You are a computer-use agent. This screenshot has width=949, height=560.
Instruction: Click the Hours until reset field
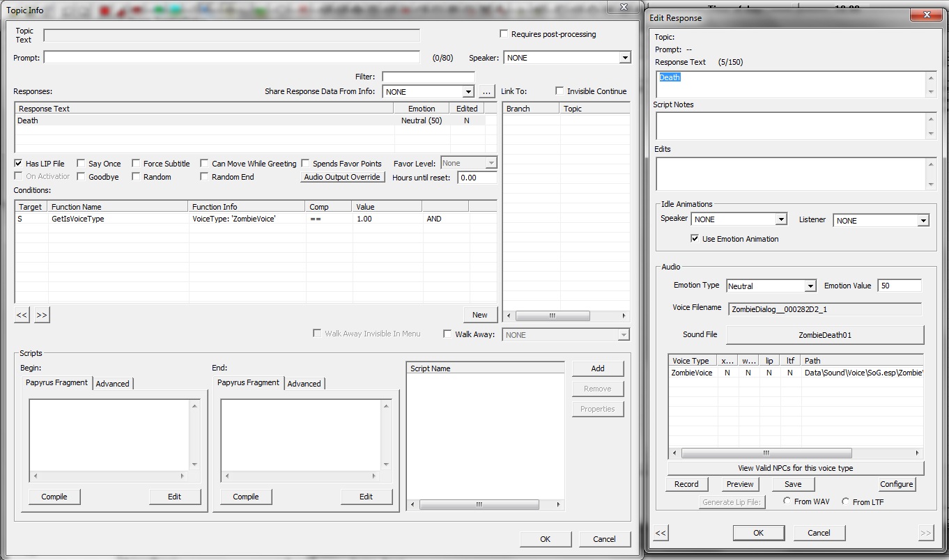tap(477, 178)
